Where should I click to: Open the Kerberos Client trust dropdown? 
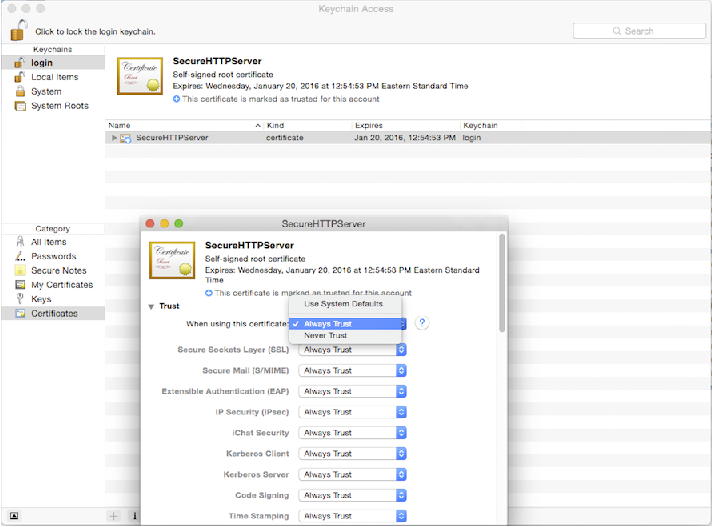[x=353, y=454]
